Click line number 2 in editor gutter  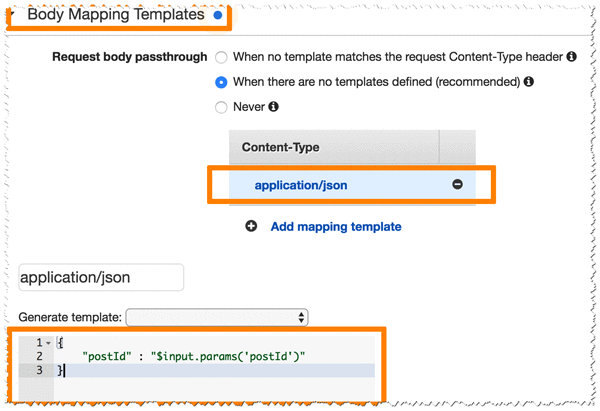pyautogui.click(x=39, y=356)
